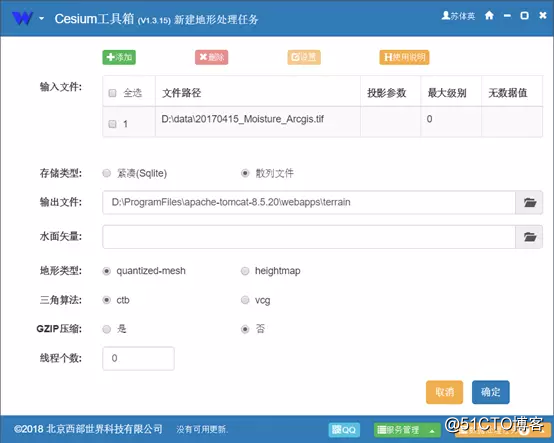Screen dimensions: 554x443
Task: Open the QQ contact button
Action: pyautogui.click(x=344, y=430)
